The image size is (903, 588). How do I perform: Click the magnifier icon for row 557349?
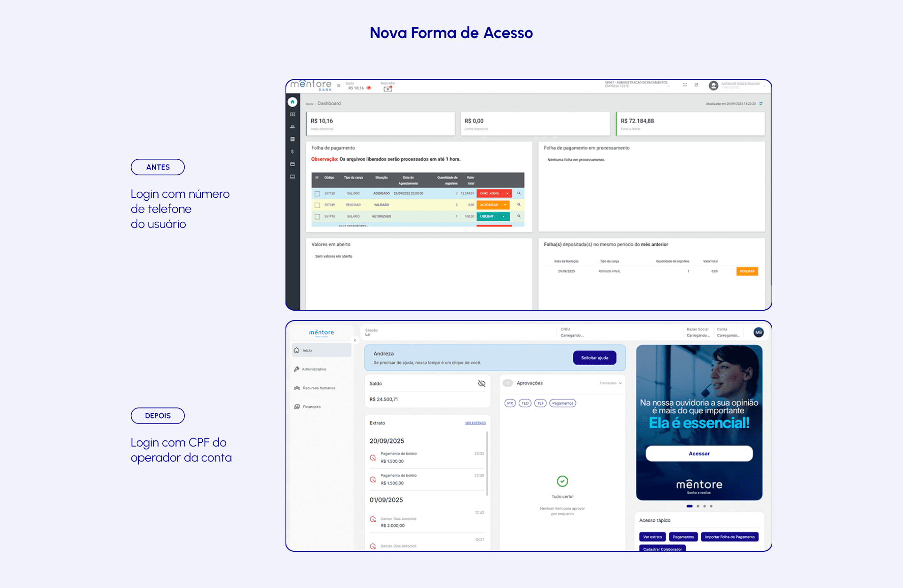(519, 204)
